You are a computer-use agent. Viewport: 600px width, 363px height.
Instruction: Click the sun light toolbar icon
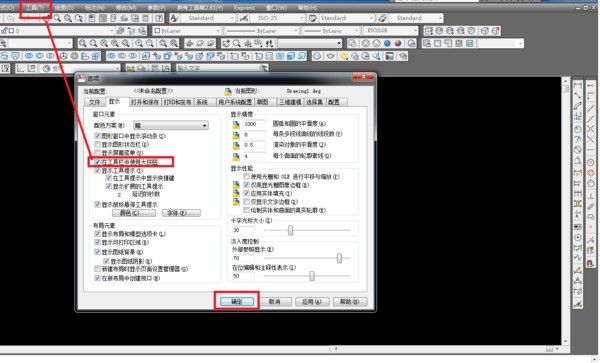tap(344, 56)
